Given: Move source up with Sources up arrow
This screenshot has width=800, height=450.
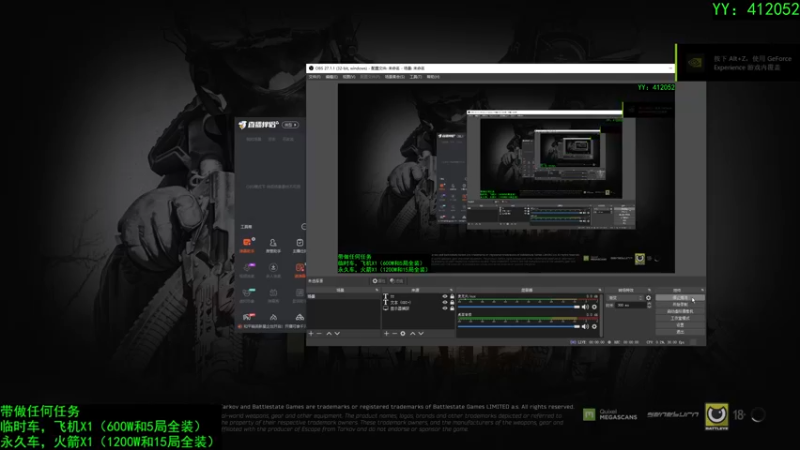Looking at the screenshot, I should tap(412, 334).
